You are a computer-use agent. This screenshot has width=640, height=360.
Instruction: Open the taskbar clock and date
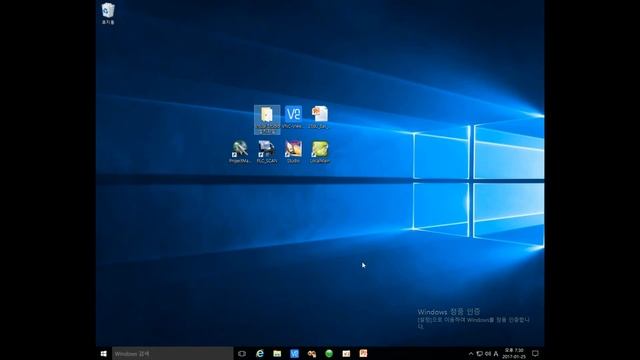(514, 353)
